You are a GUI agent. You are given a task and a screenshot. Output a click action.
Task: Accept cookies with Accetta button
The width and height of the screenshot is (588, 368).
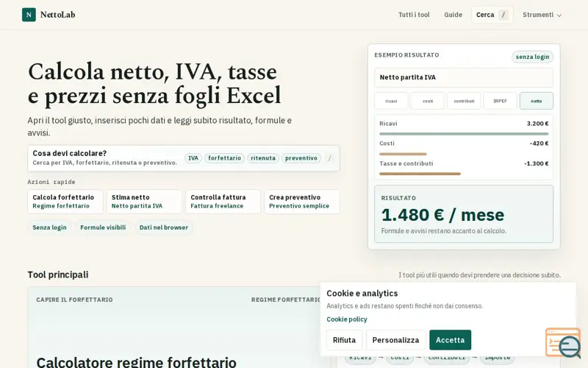click(x=450, y=340)
